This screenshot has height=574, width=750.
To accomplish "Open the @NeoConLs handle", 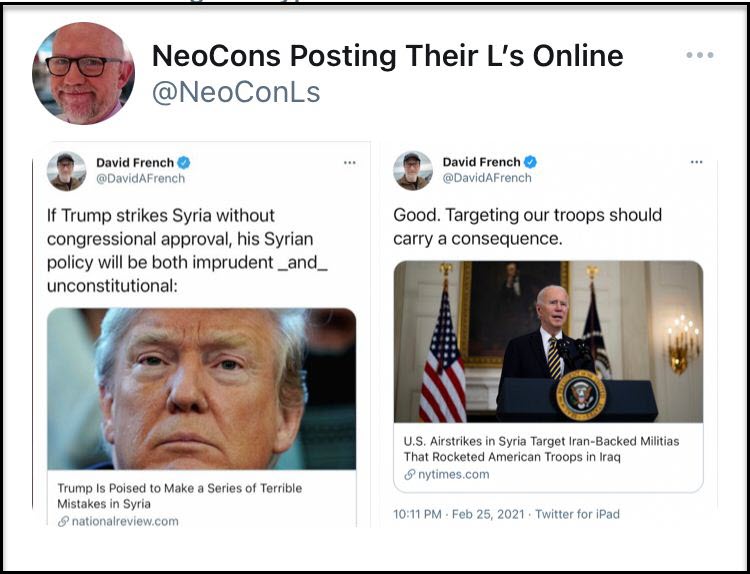I will coord(236,92).
